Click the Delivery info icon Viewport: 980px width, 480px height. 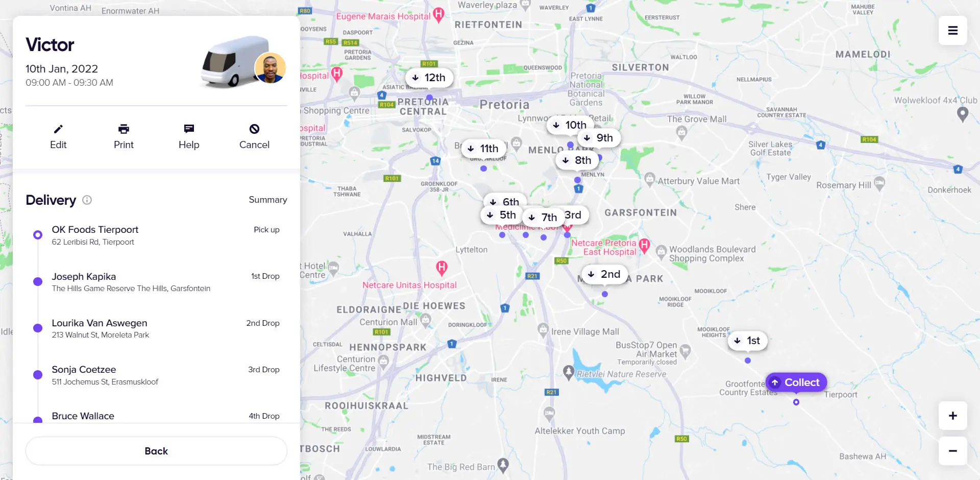click(87, 200)
